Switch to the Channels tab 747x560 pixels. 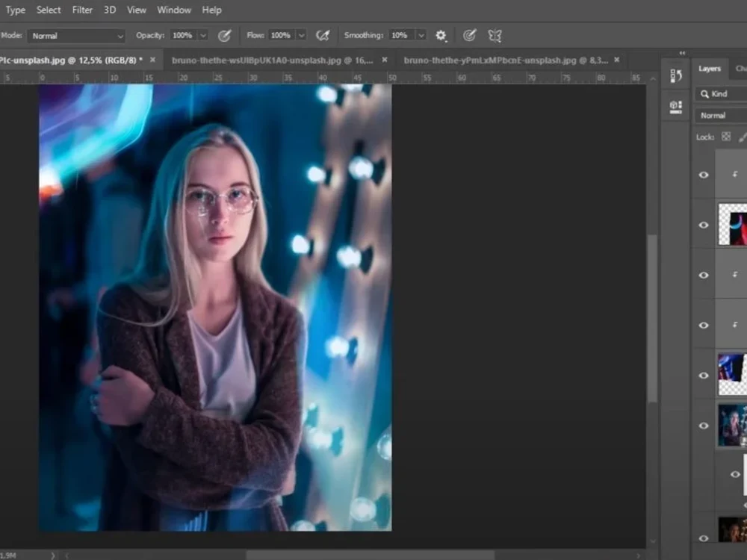(x=741, y=68)
